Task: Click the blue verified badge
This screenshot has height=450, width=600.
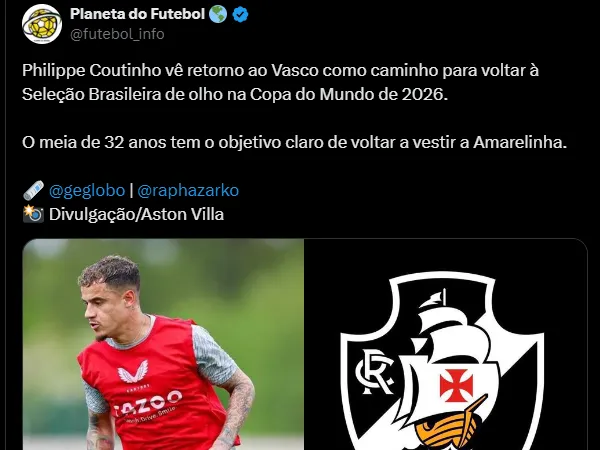Action: [240, 15]
